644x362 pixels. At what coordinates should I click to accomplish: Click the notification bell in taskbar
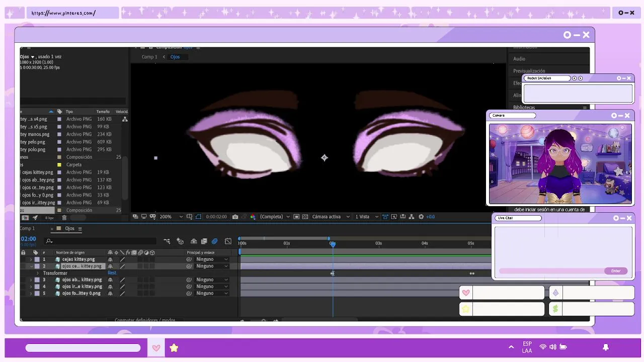606,347
